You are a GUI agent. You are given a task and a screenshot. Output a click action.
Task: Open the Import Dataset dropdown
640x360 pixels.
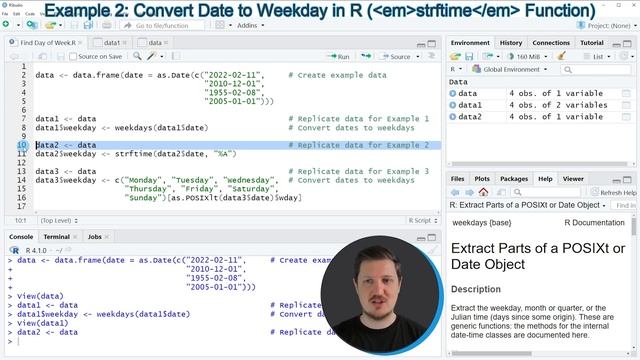click(x=491, y=56)
